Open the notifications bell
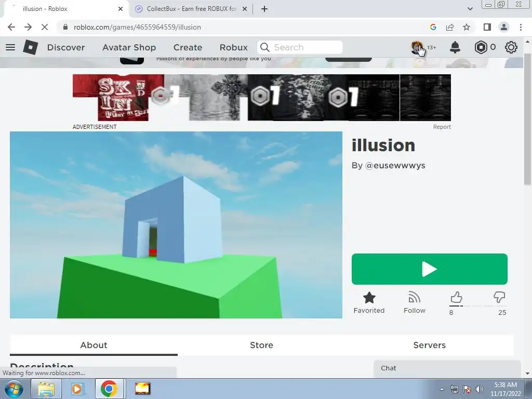532x399 pixels. [455, 47]
